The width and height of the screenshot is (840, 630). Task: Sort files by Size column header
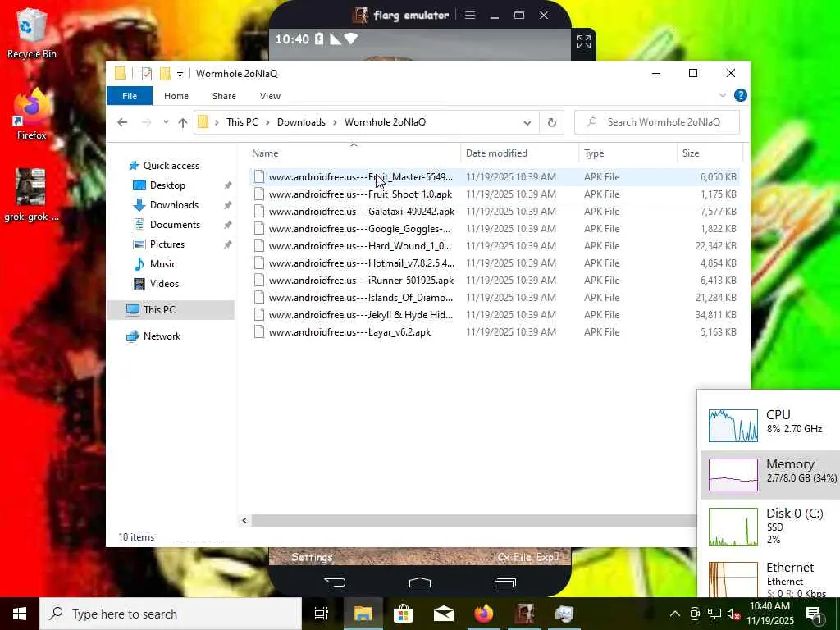coord(710,153)
